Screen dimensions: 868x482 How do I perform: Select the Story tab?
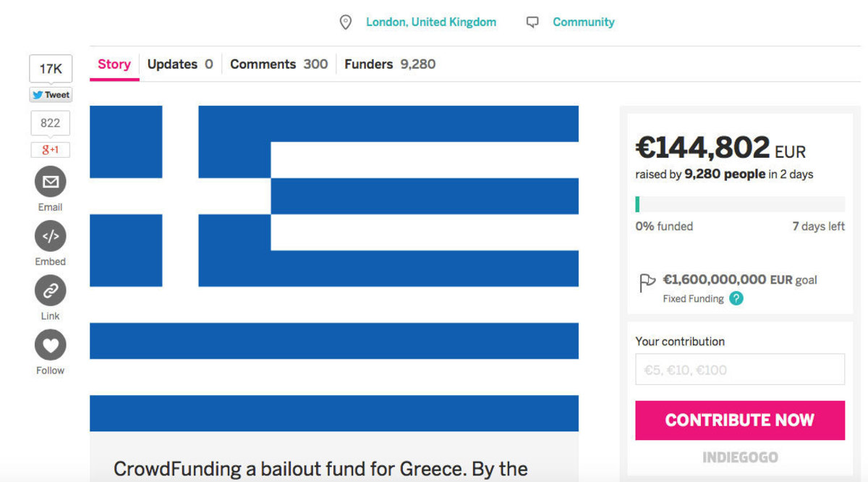click(x=114, y=64)
